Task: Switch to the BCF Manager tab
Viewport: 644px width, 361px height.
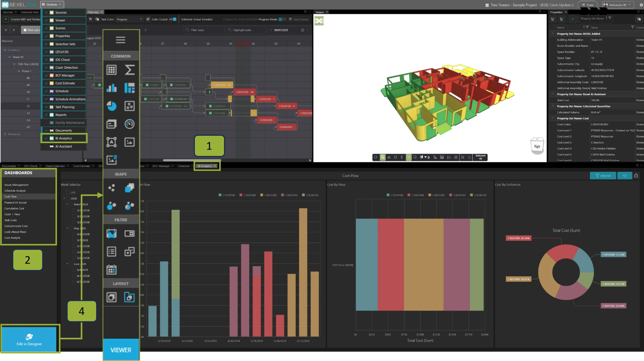Action: 161,166
